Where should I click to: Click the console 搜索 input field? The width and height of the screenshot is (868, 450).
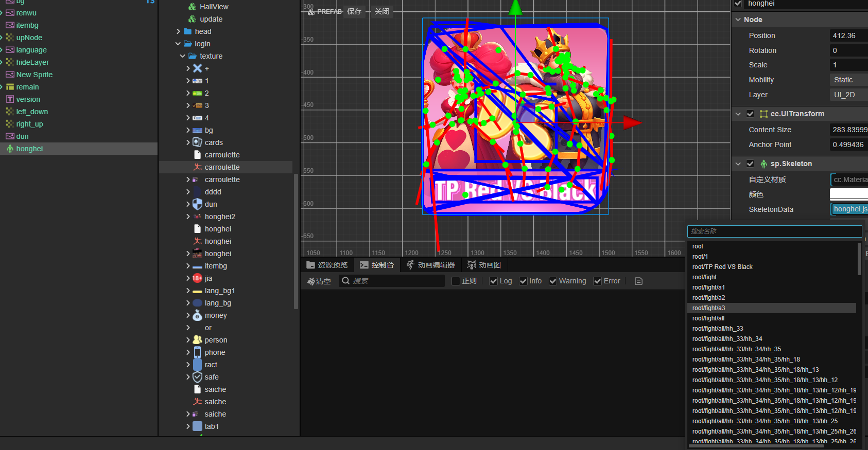[x=392, y=281]
